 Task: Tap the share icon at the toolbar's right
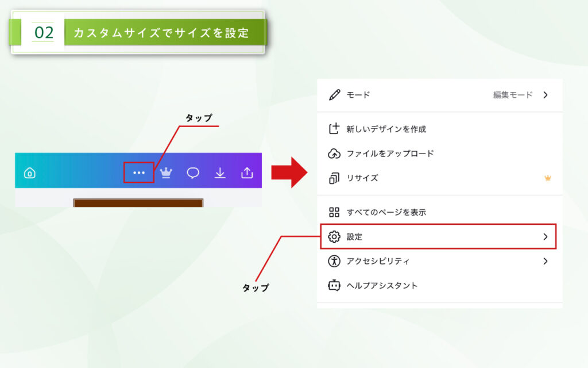247,171
